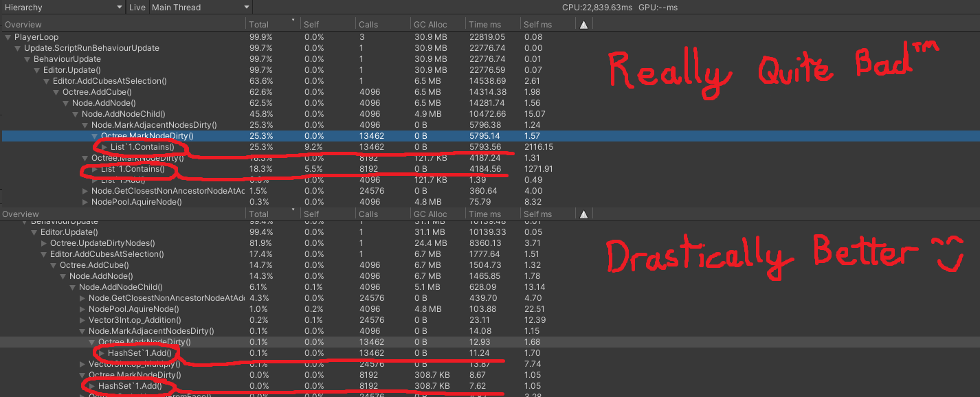Collapse the BehaviourUpdate row showing 22776.74 ms
This screenshot has height=397, width=980.
click(27, 59)
